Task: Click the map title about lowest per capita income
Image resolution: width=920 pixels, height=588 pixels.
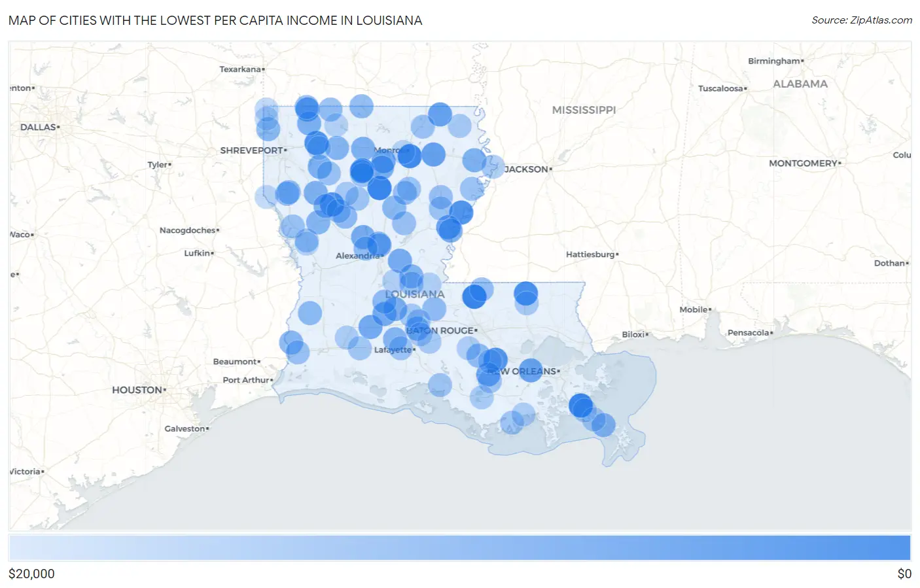Action: click(215, 20)
